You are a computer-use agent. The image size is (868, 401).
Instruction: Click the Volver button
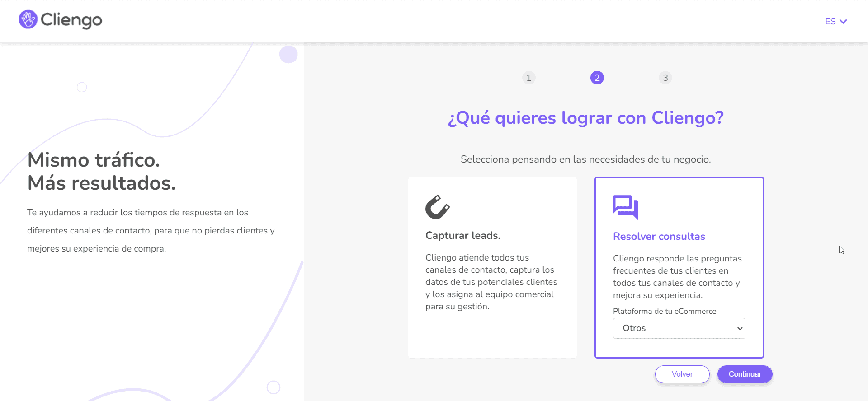click(x=682, y=374)
